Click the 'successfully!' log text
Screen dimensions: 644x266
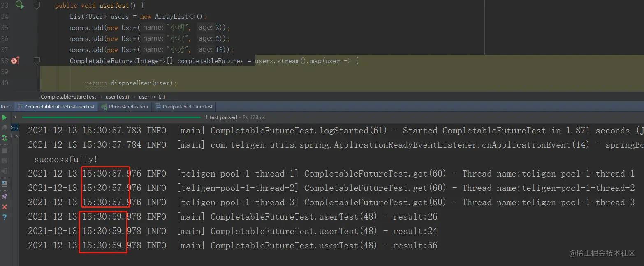66,159
